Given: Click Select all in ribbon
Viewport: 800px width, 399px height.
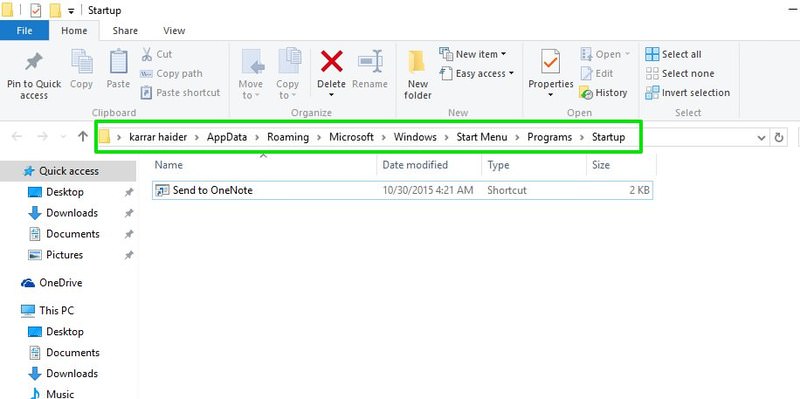Looking at the screenshot, I should click(673, 54).
